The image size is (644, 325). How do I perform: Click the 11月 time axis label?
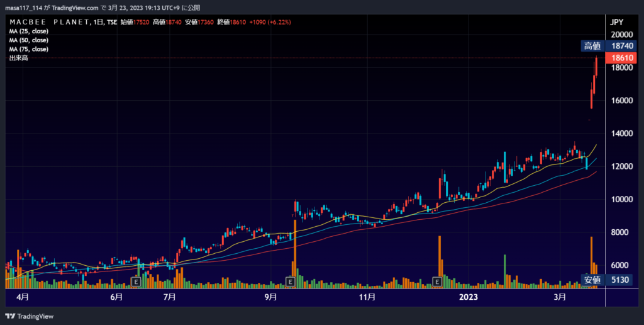tap(367, 297)
